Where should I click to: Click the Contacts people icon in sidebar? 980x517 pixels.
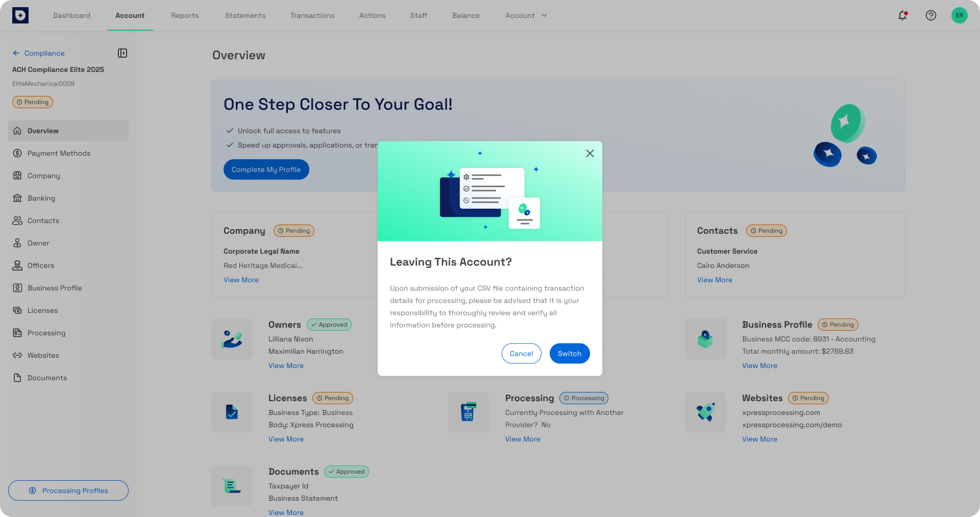pyautogui.click(x=17, y=220)
